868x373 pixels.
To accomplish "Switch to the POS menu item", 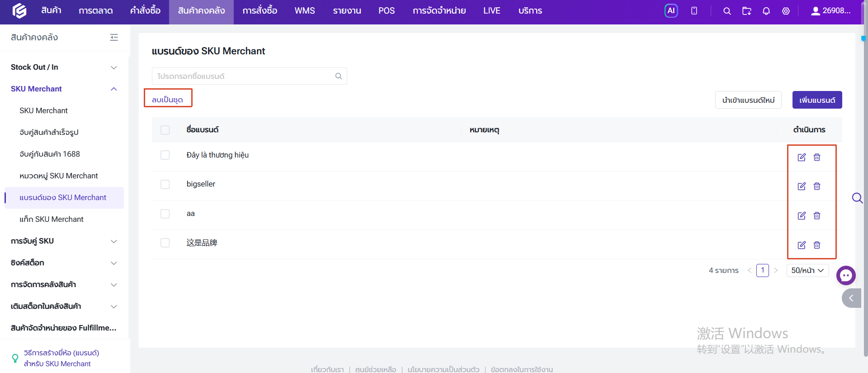I will [x=387, y=11].
